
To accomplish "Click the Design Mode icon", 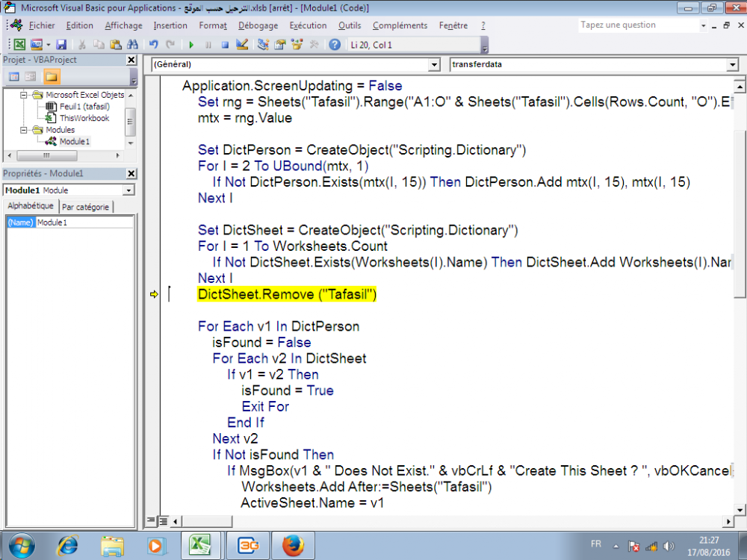I will click(241, 45).
